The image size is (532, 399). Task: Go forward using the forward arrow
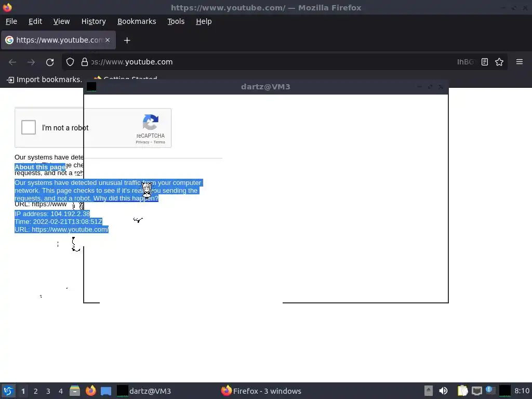[x=31, y=62]
